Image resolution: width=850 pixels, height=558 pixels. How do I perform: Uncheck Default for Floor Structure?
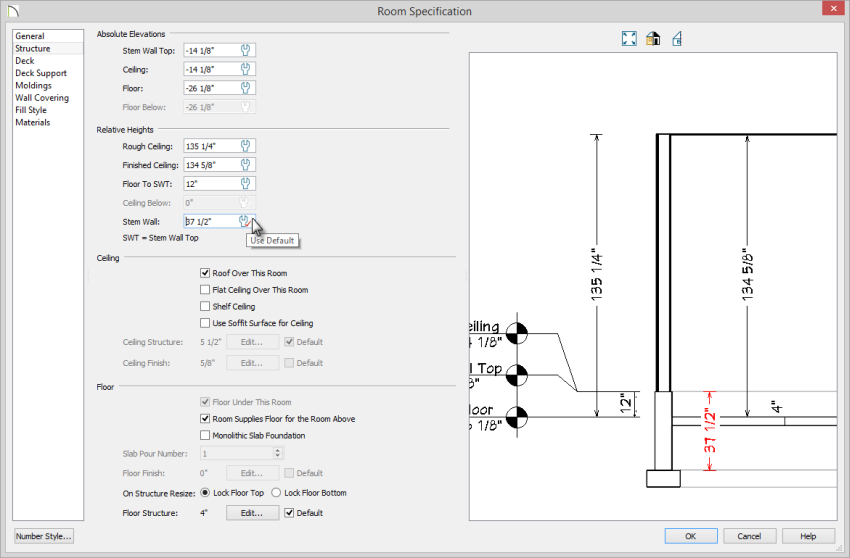click(x=289, y=513)
